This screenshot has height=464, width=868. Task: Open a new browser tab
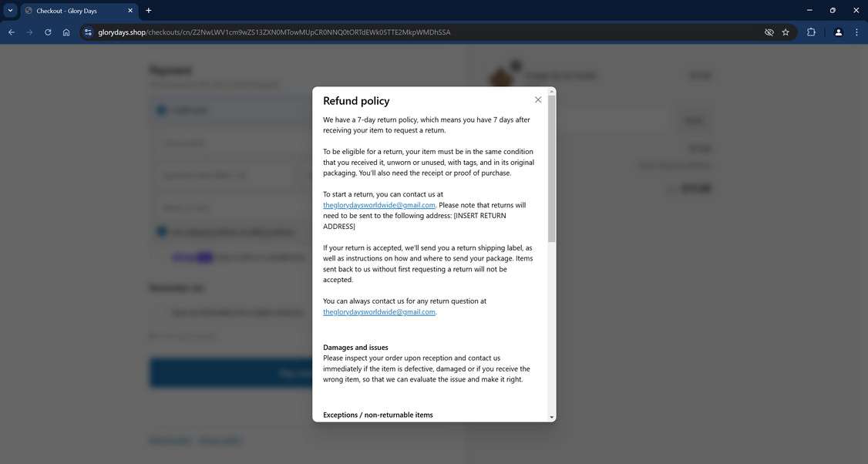[148, 11]
